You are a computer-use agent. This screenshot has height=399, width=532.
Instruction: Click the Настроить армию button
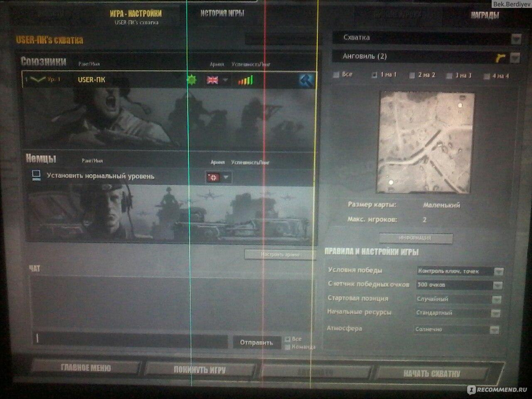tap(280, 254)
